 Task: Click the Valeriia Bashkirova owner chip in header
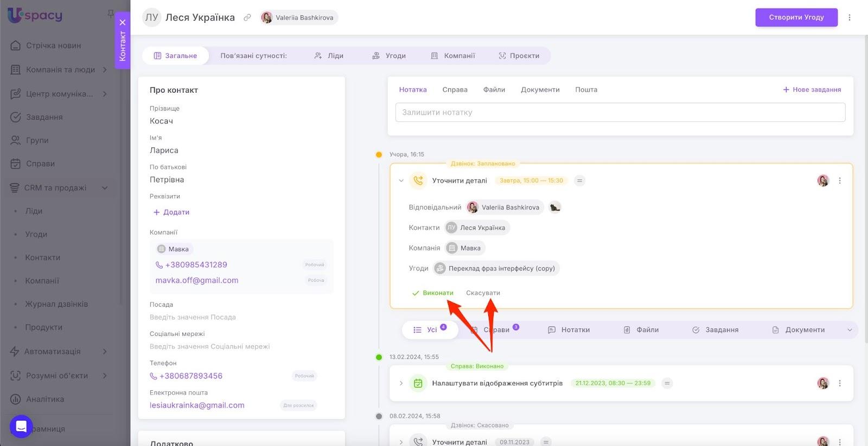pyautogui.click(x=299, y=17)
